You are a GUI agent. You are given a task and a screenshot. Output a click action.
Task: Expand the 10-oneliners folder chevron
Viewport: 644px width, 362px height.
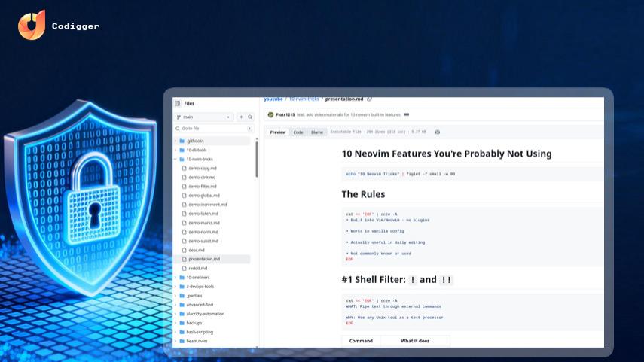pos(175,278)
